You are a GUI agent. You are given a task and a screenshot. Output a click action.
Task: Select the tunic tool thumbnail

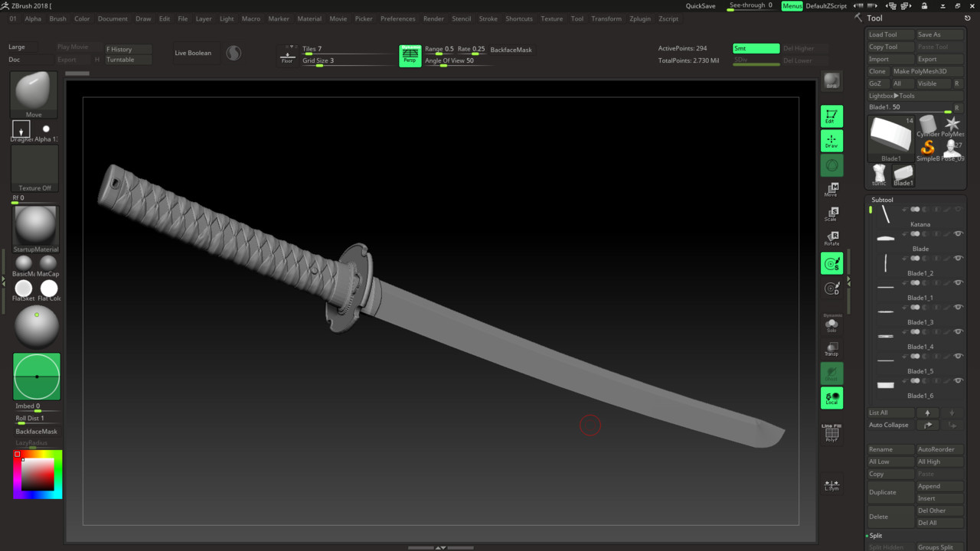879,175
